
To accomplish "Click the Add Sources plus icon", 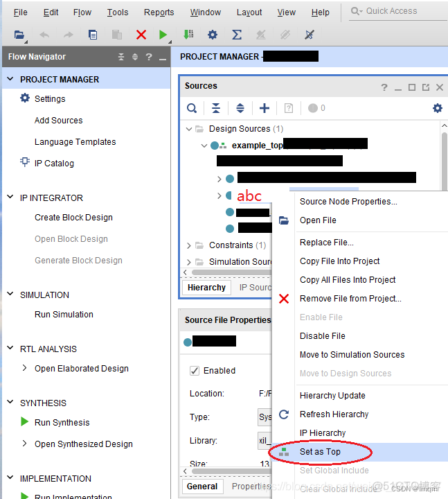I will [265, 108].
